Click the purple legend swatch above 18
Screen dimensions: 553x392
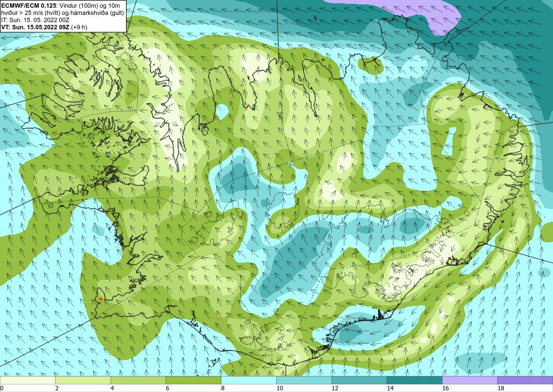(525, 380)
